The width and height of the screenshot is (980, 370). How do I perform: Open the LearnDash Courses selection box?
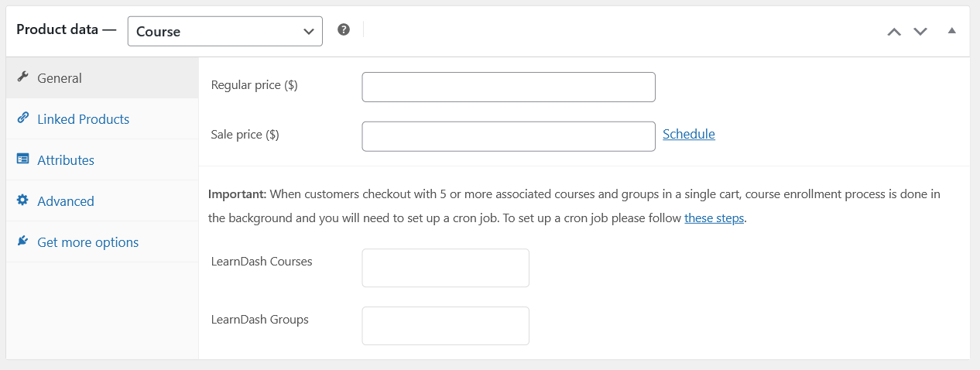pos(446,268)
